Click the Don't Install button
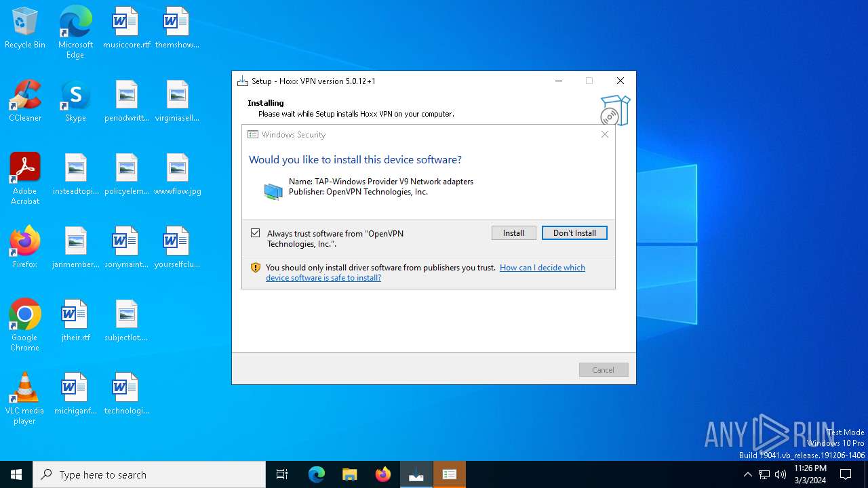 (x=574, y=233)
